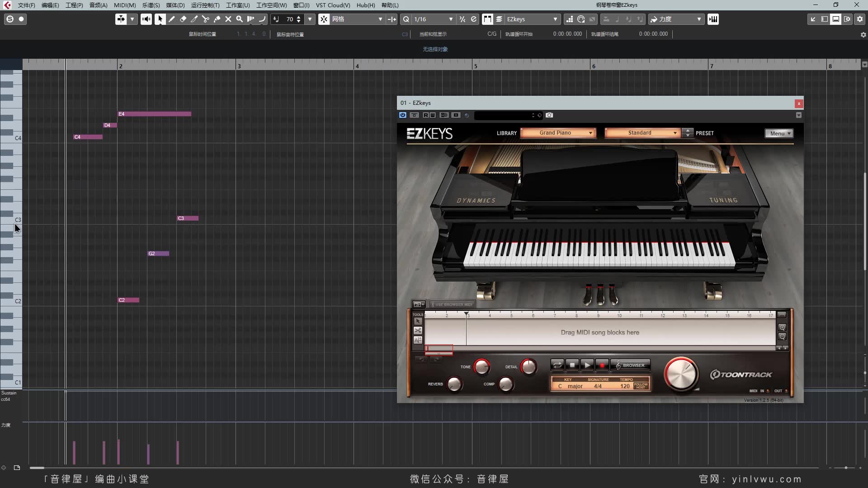
Task: Toggle Acoustic Feedback speaker button
Action: pyautogui.click(x=146, y=19)
